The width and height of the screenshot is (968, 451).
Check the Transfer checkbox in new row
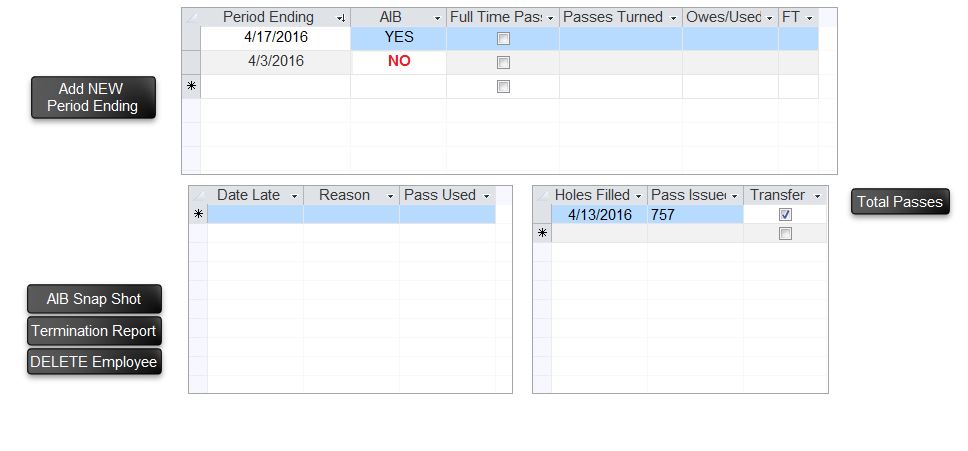[x=785, y=234]
